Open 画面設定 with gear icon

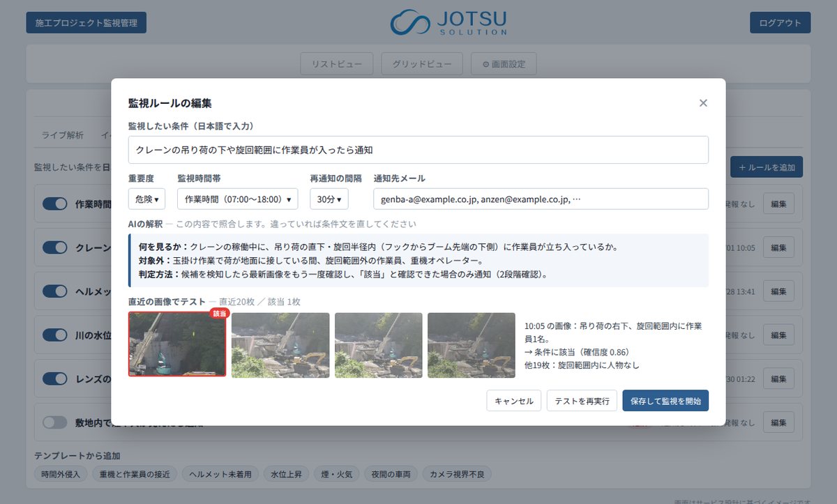point(504,64)
